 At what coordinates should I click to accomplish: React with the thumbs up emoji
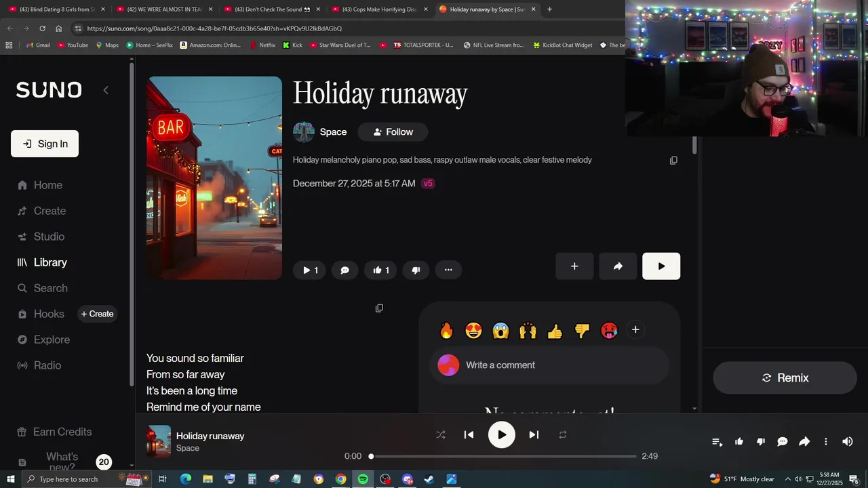point(555,330)
